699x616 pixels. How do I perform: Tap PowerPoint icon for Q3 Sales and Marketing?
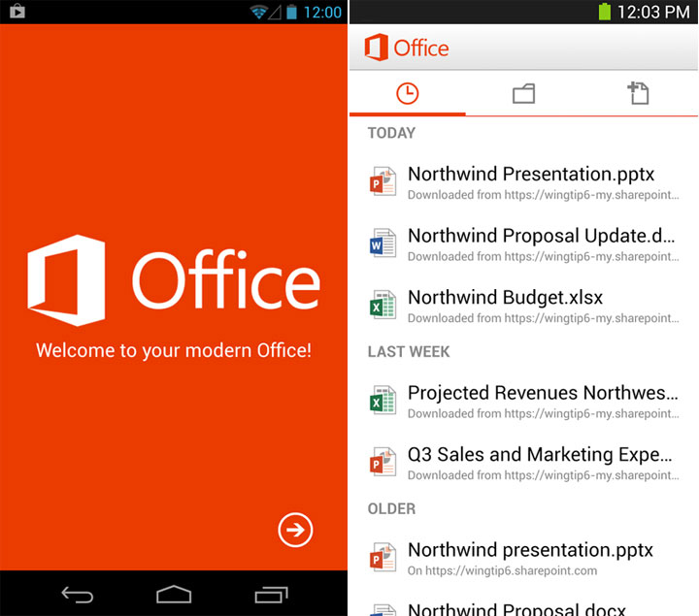[x=383, y=462]
